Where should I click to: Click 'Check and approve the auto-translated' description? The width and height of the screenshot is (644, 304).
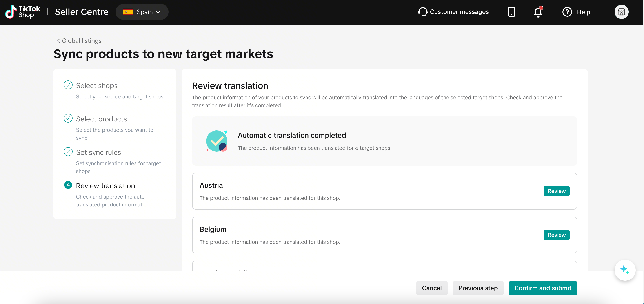(x=113, y=201)
